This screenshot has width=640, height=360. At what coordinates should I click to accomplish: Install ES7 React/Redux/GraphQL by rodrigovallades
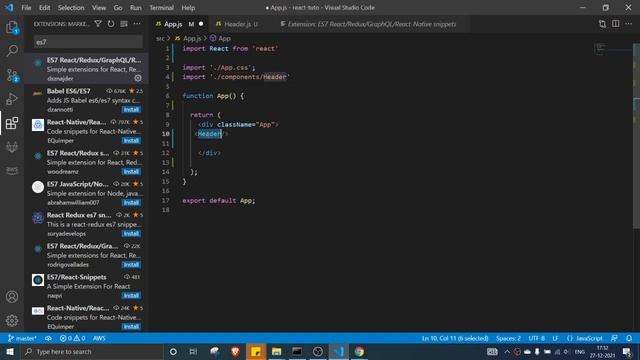[131, 264]
